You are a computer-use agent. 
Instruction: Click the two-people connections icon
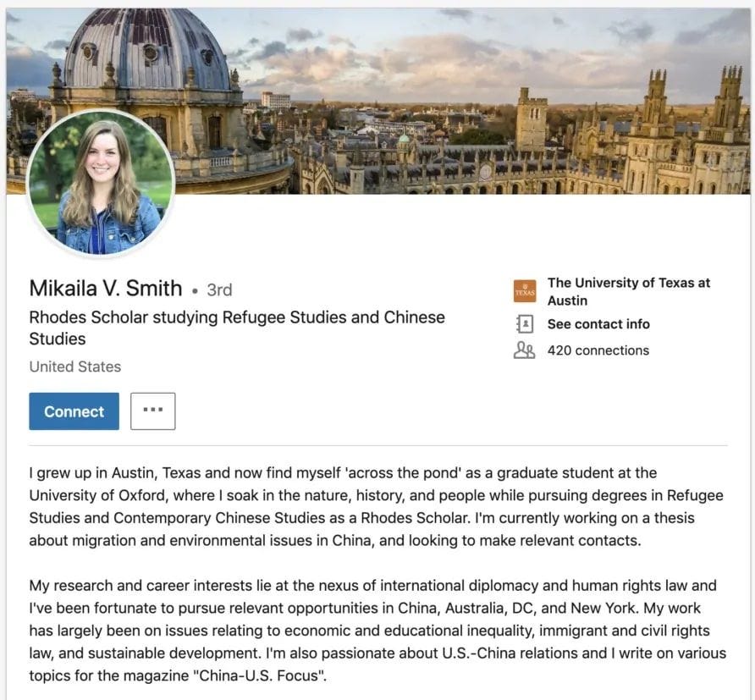coord(525,350)
